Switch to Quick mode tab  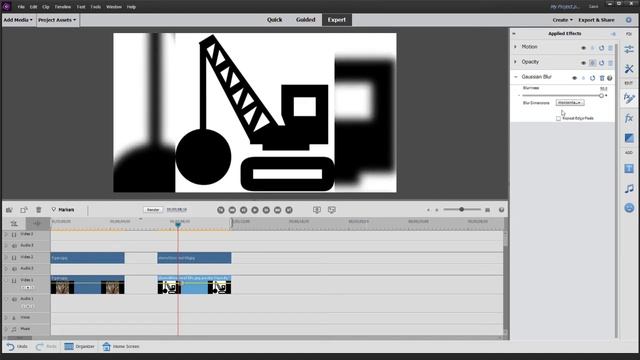275,20
